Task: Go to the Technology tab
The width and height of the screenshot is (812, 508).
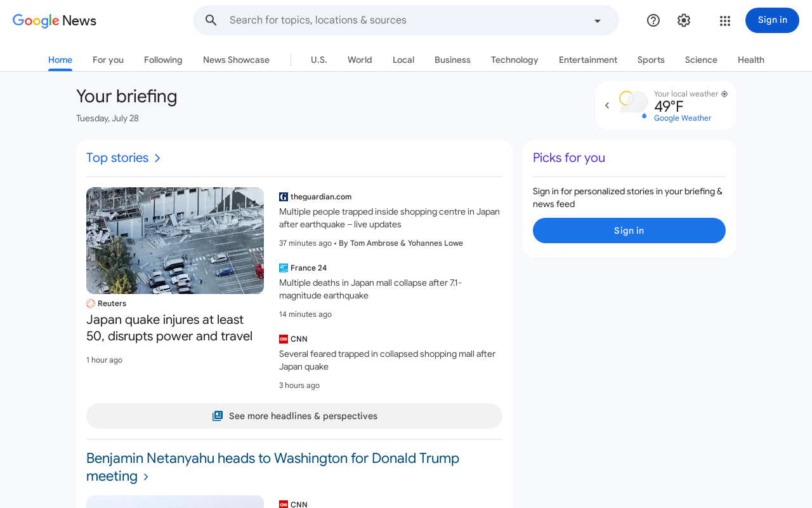Action: tap(514, 60)
